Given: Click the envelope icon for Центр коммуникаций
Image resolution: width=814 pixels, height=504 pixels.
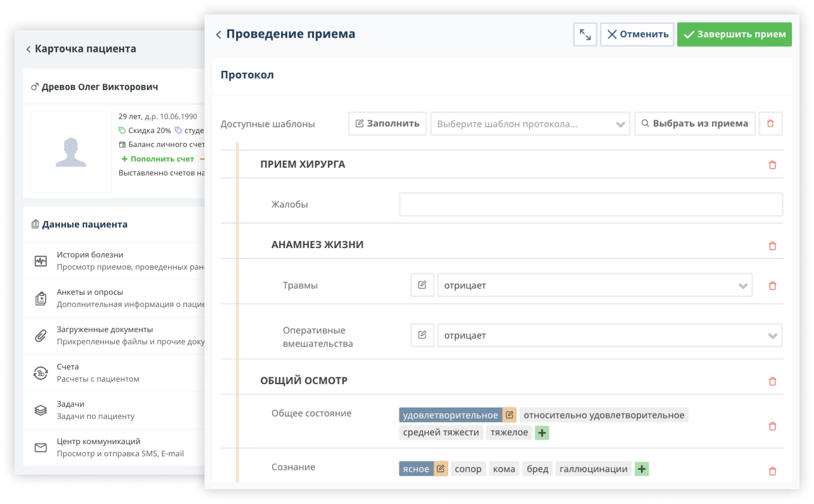Looking at the screenshot, I should [x=41, y=447].
